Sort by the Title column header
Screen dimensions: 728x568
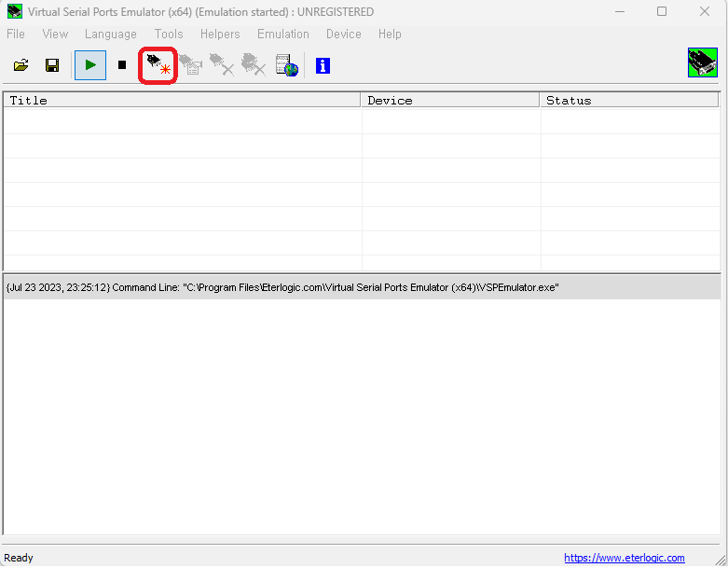pos(182,101)
